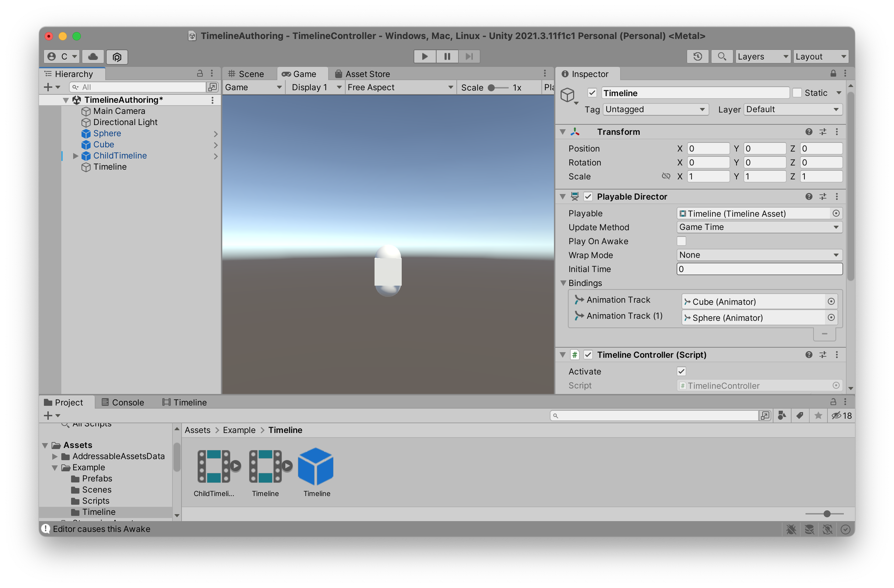Toggle the Static checkbox
Screen dimensions: 894x588
tap(797, 93)
